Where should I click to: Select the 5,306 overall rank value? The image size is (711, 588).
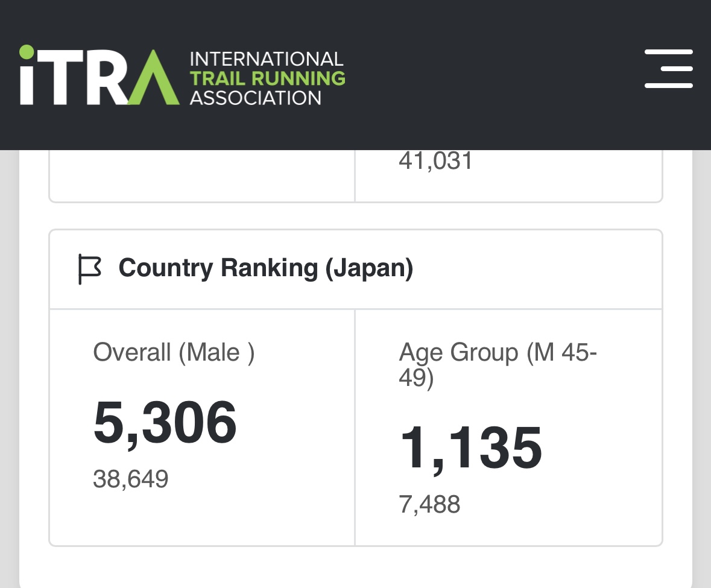(165, 422)
